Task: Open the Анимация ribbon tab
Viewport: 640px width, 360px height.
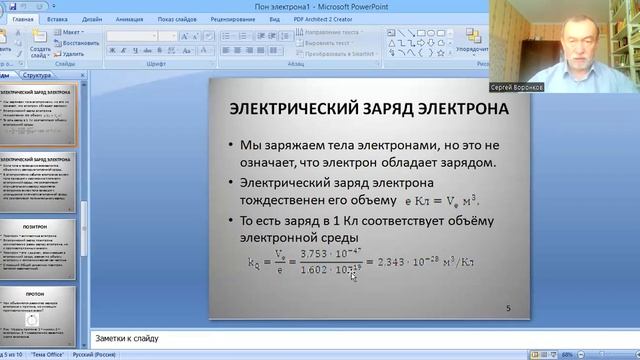Action: click(129, 19)
